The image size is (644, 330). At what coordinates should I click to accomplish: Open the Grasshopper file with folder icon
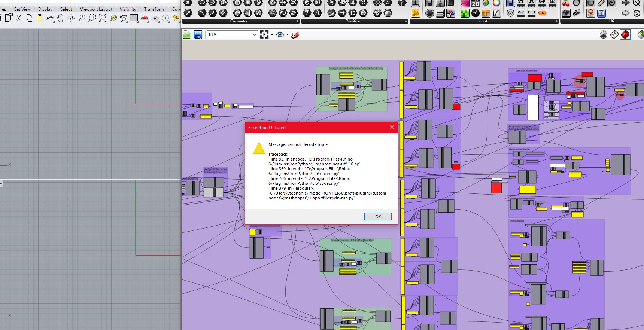(187, 35)
